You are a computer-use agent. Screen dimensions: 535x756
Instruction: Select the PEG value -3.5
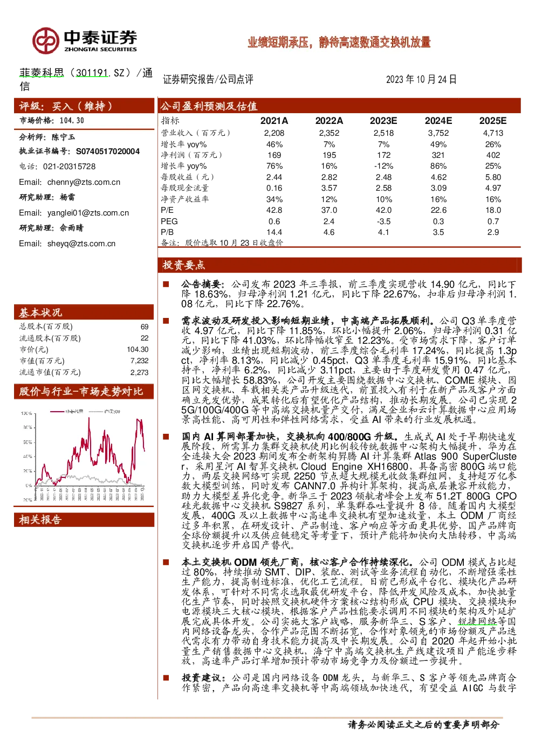pyautogui.click(x=383, y=221)
